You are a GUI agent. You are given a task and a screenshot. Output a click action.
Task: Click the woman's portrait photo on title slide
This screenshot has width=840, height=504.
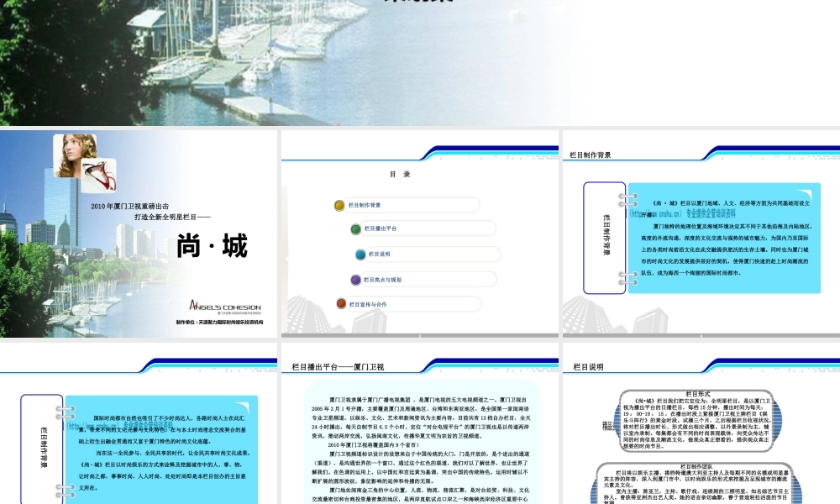75,155
